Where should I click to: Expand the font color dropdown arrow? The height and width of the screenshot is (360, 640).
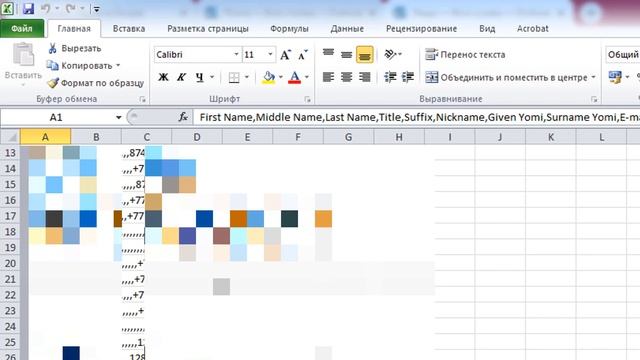307,77
